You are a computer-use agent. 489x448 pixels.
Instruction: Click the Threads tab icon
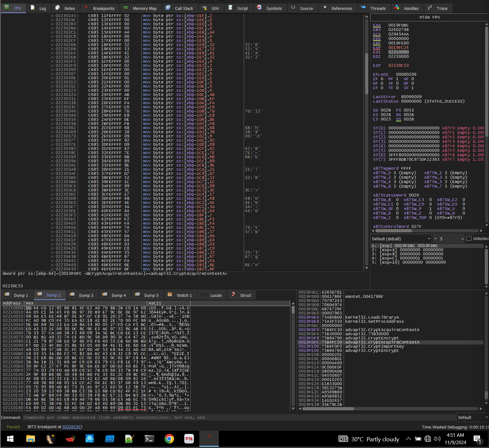[363, 8]
